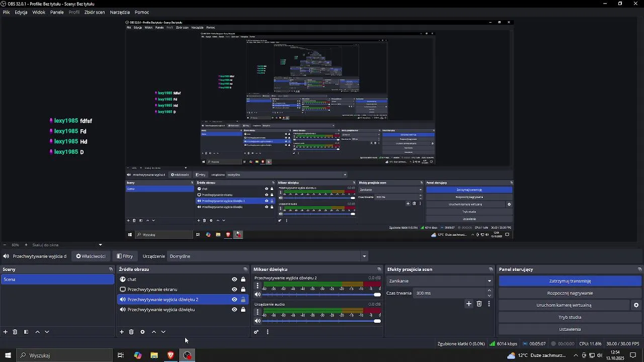Toggle lock on last Przechwytywanie wyjścia dźwięku source

tap(243, 310)
